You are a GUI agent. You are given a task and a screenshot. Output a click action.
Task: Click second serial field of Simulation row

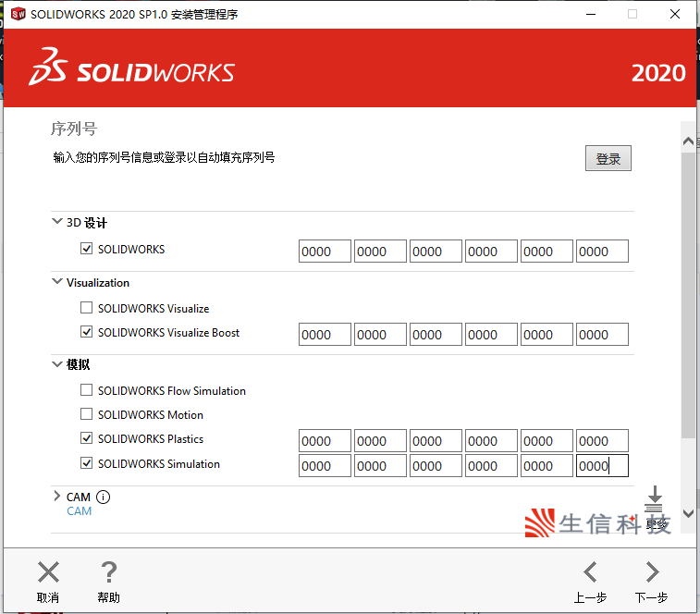tap(380, 466)
